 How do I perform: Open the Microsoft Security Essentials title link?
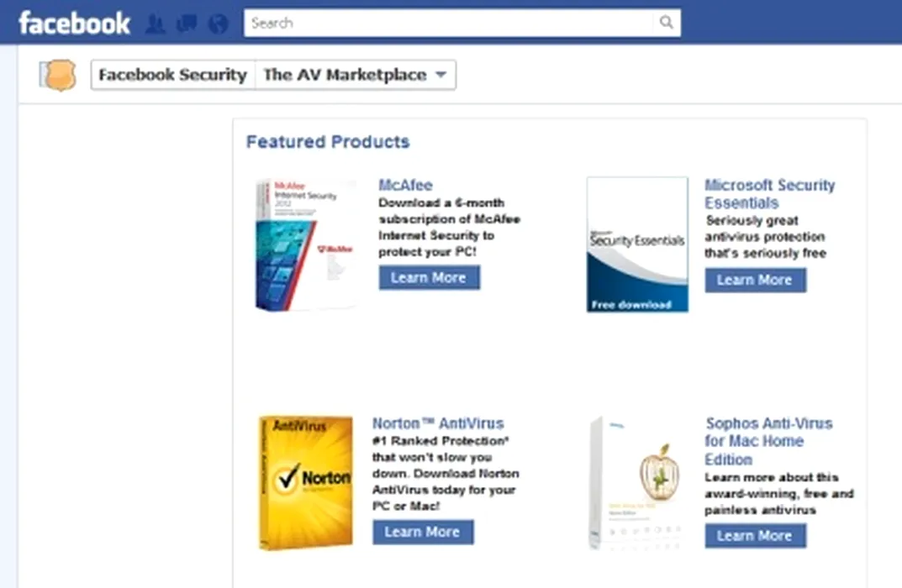point(769,194)
